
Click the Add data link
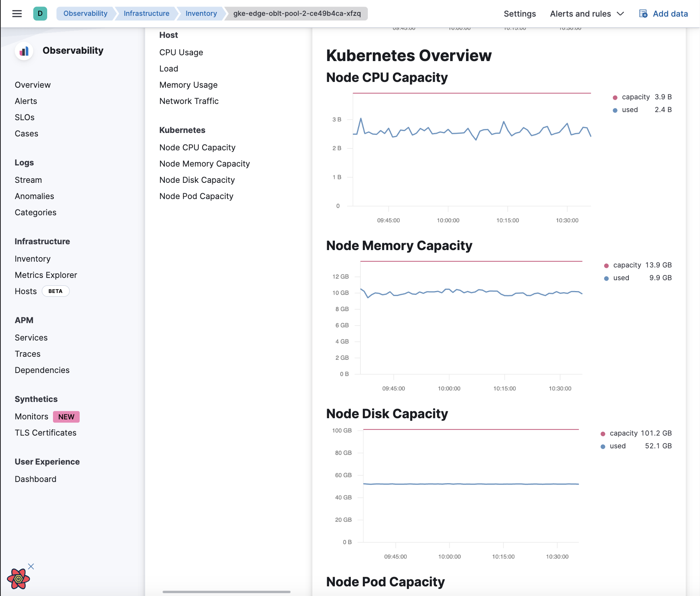[670, 14]
